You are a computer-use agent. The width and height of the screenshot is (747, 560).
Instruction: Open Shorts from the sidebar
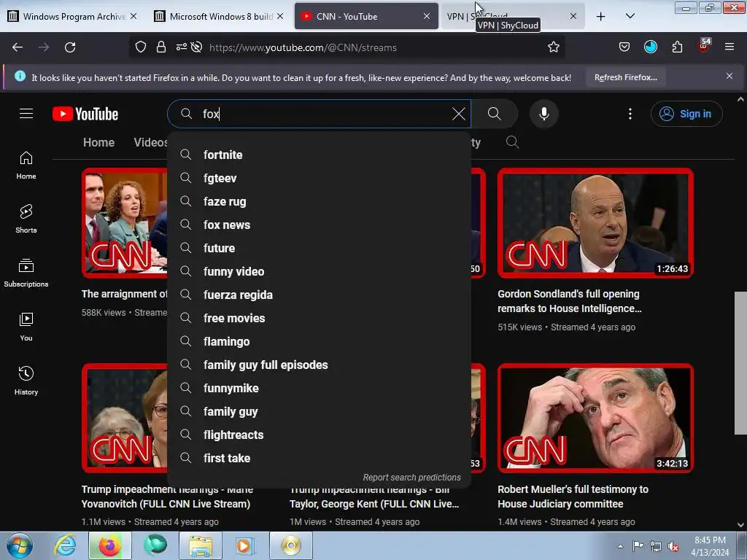pyautogui.click(x=26, y=219)
